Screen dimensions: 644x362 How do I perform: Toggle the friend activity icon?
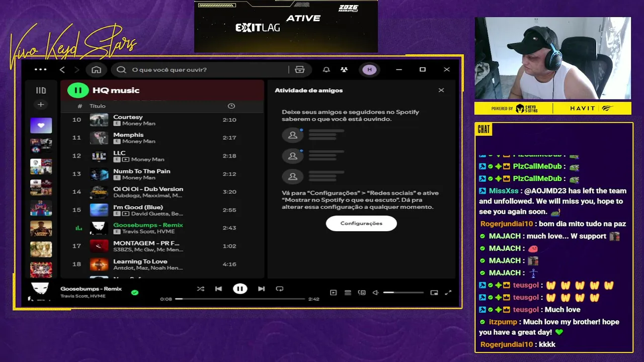coord(344,69)
